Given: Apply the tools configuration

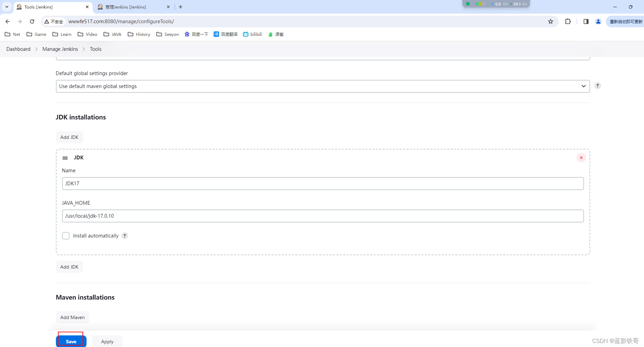Looking at the screenshot, I should point(107,342).
